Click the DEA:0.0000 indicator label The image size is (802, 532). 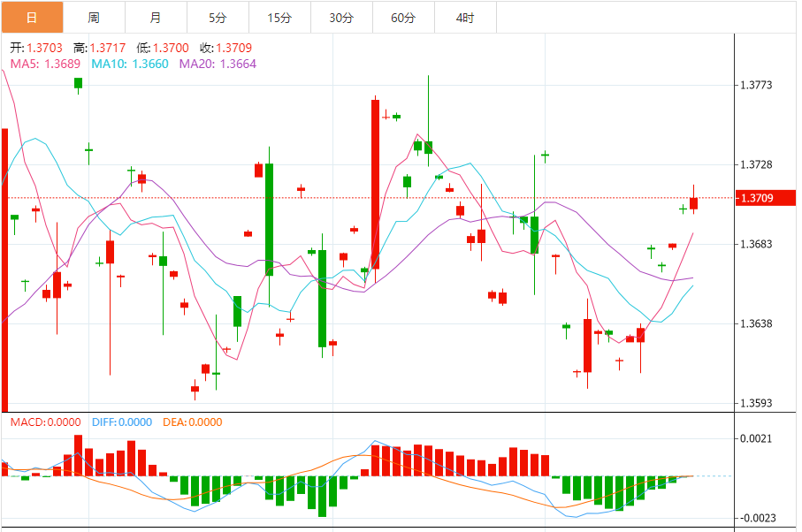click(192, 422)
